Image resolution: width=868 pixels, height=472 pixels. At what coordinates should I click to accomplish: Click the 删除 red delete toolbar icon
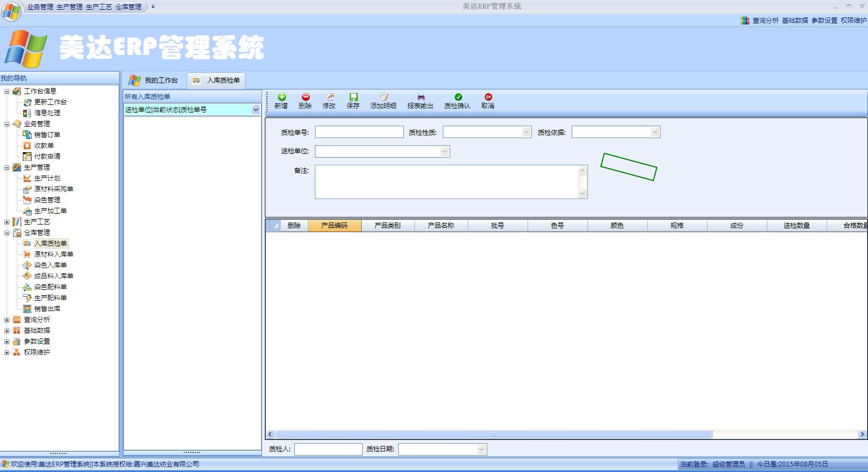tap(305, 97)
